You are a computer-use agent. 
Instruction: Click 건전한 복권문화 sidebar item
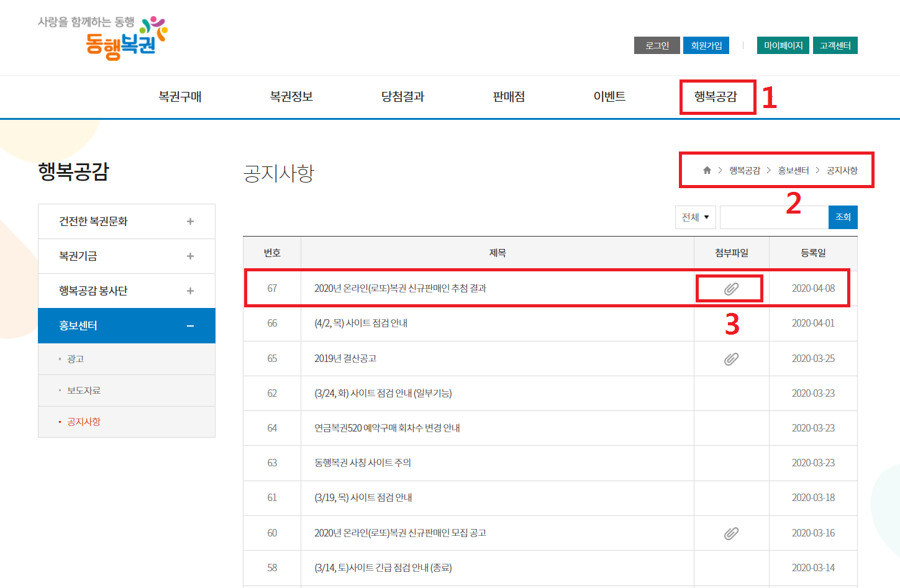click(x=127, y=221)
